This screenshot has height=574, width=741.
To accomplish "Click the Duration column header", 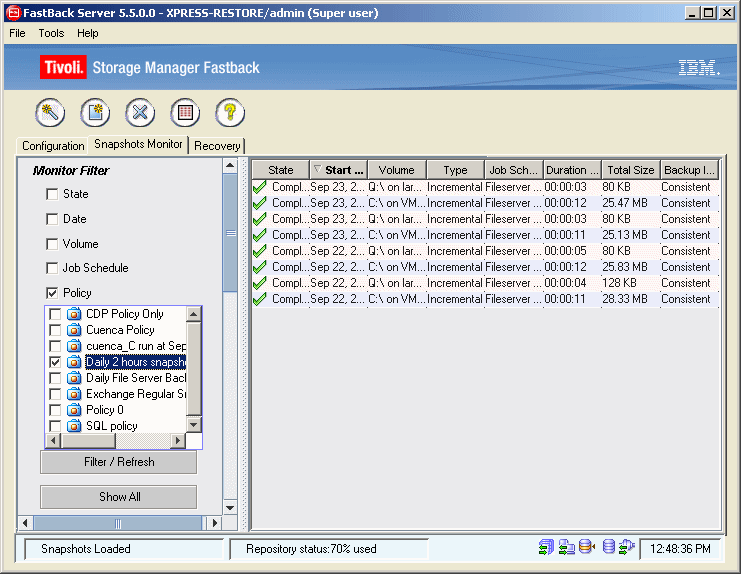I will pyautogui.click(x=572, y=170).
